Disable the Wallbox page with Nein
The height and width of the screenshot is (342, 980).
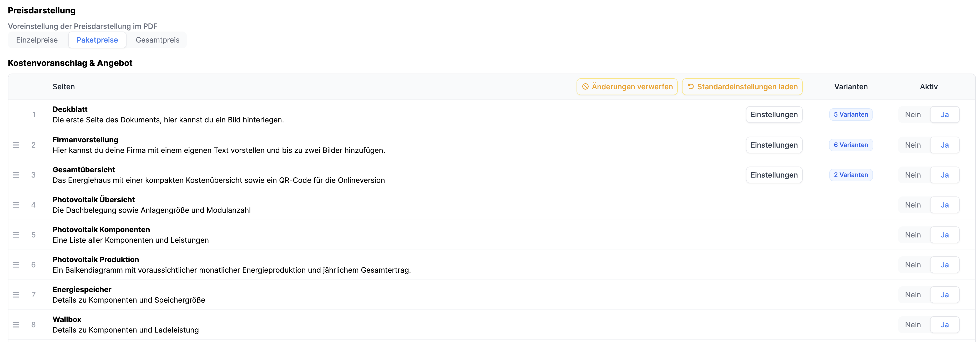tap(913, 325)
